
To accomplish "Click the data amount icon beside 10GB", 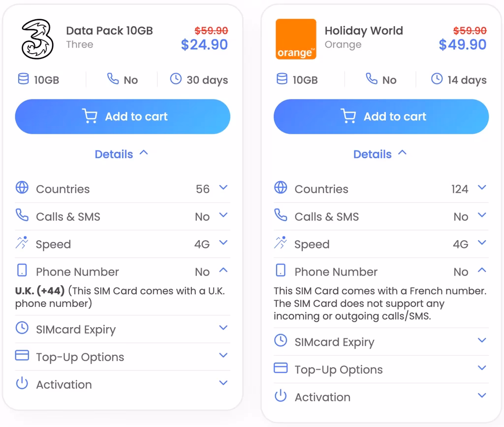I will coord(22,79).
